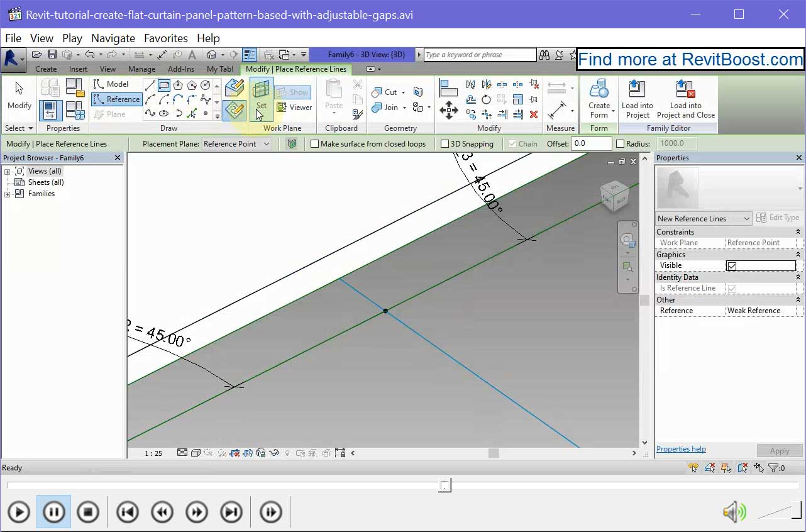Open the Work Plane Viewer
The height and width of the screenshot is (532, 806).
click(294, 107)
